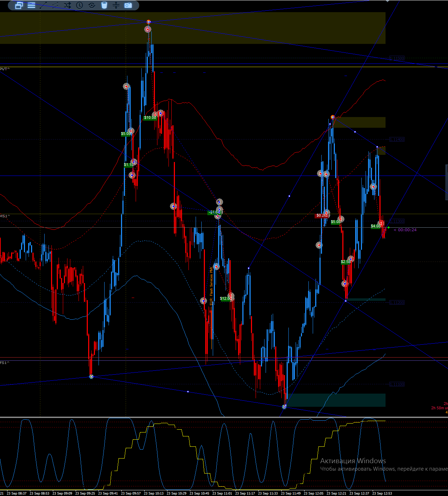Open the hamburger menu icon in the toolbar
Image resolution: width=448 pixels, height=496 pixels.
click(x=31, y=5)
